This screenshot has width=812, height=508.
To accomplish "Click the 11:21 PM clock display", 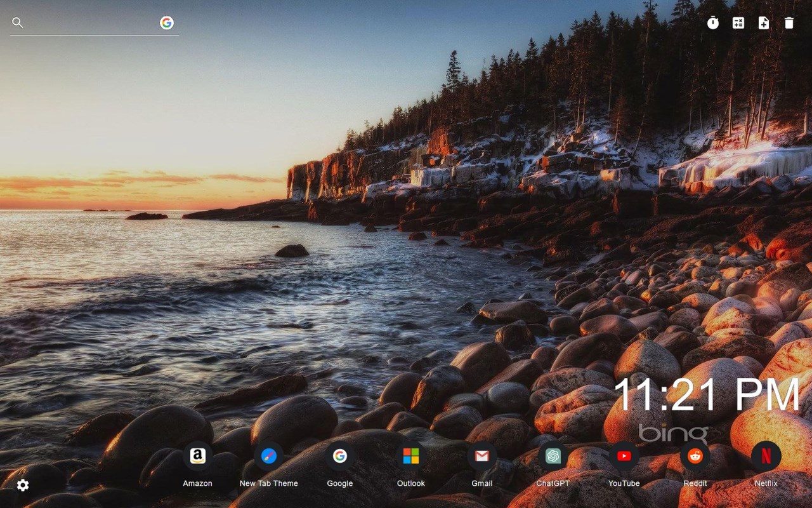I will 708,394.
